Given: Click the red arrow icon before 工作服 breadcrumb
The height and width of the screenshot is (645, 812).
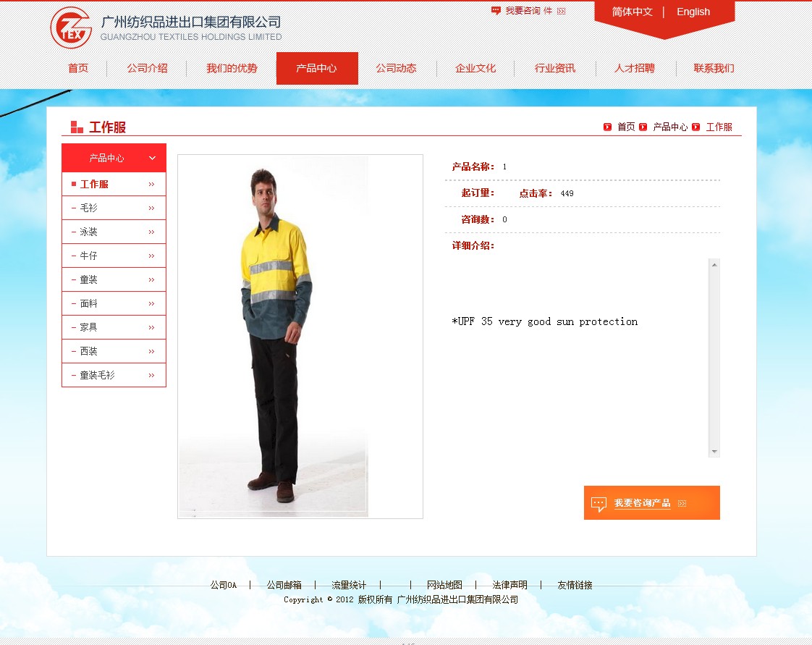Looking at the screenshot, I should pyautogui.click(x=696, y=127).
